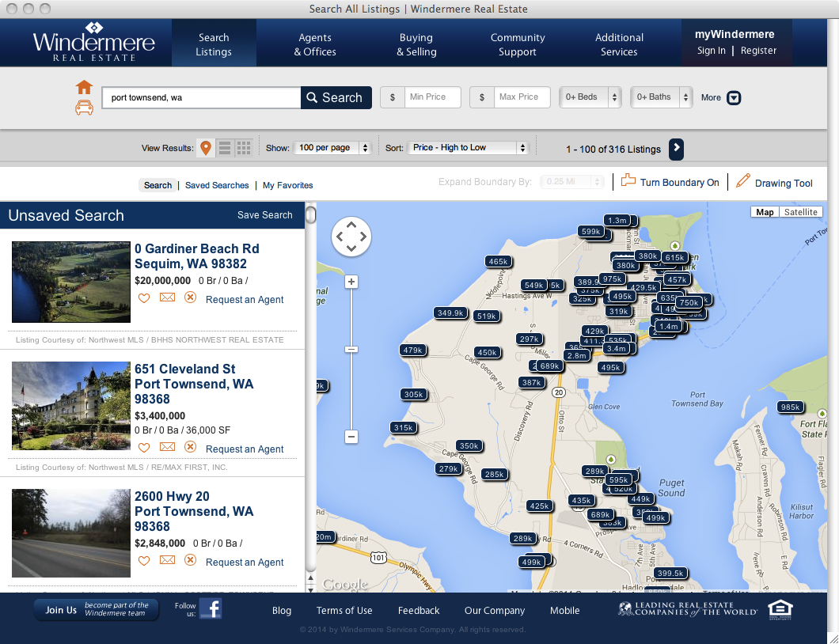Viewport: 839px width, 644px height.
Task: Select the Search tab
Action: (158, 185)
